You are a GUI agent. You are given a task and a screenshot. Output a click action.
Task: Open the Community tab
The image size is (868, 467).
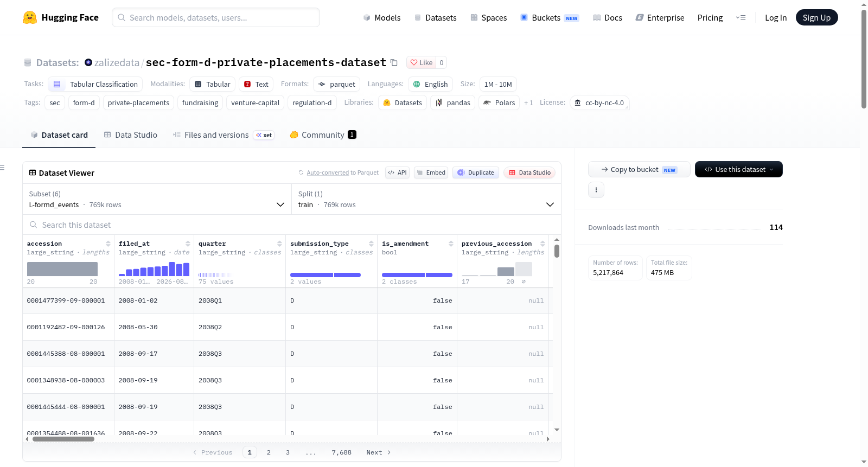(323, 135)
